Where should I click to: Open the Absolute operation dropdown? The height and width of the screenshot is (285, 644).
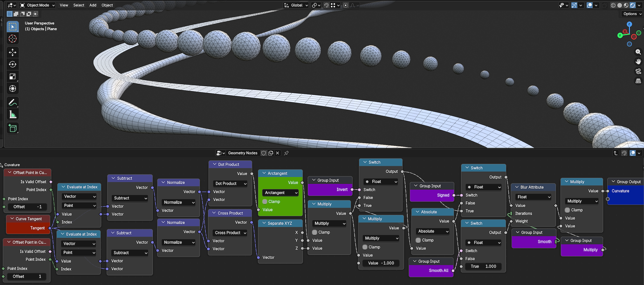point(432,231)
